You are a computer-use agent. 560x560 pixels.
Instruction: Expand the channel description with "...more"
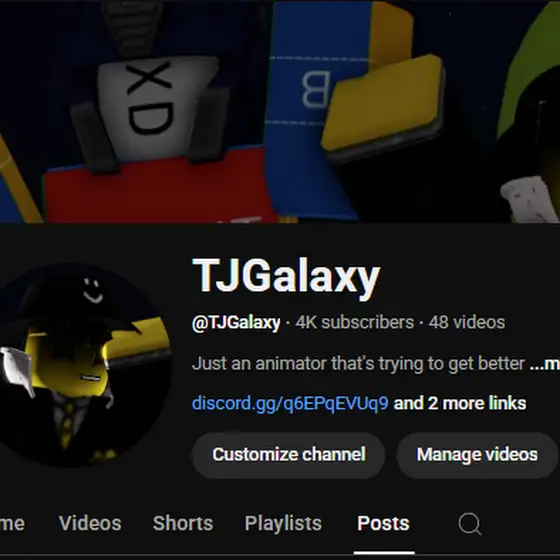(544, 363)
